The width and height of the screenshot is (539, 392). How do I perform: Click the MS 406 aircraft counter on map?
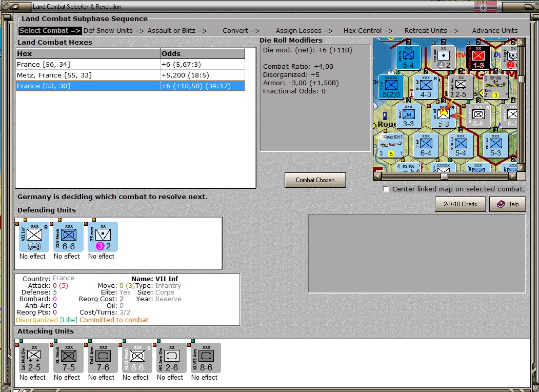click(x=408, y=167)
